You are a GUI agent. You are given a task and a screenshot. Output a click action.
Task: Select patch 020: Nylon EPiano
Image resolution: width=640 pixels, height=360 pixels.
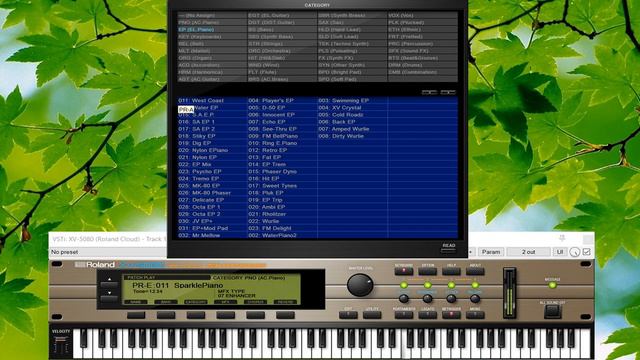point(212,150)
